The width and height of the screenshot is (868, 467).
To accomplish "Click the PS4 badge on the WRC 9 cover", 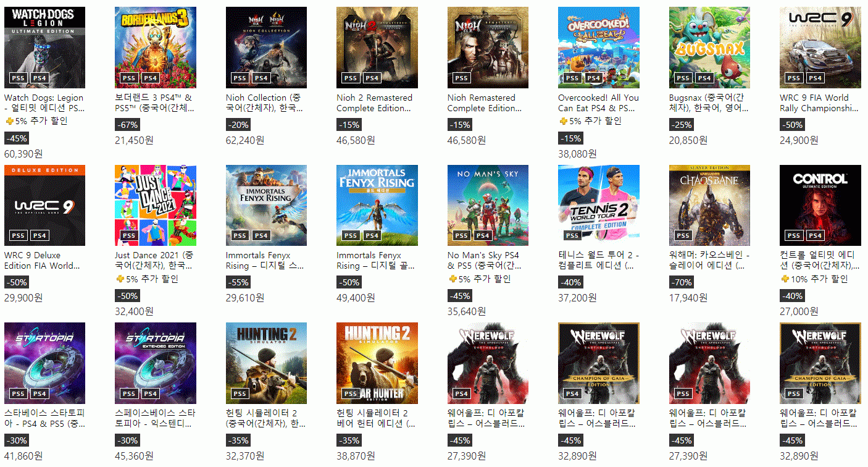I will [x=815, y=78].
